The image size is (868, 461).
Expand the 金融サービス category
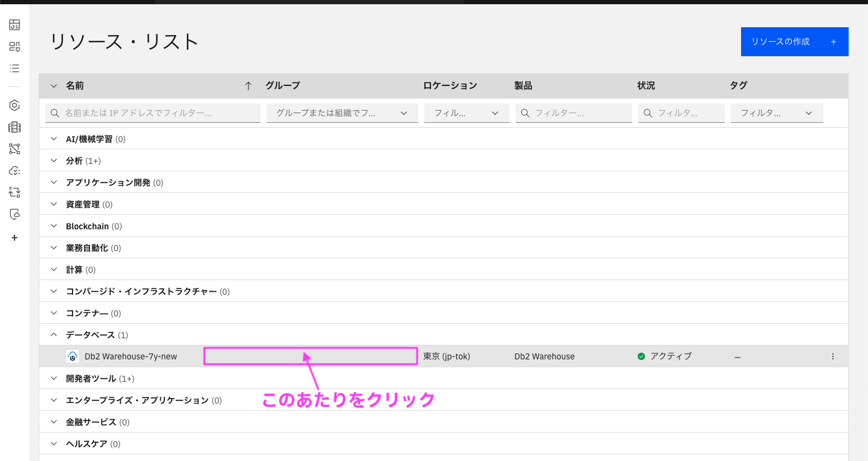coord(53,422)
